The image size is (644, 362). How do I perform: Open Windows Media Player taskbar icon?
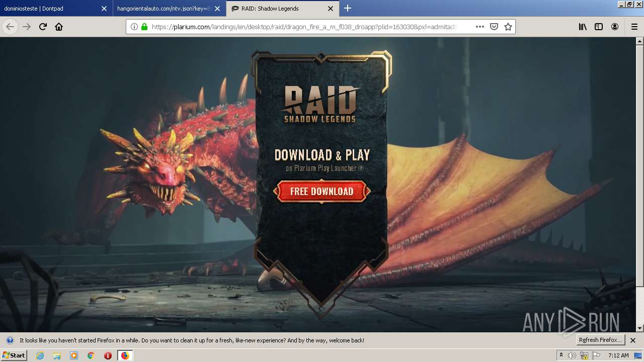[74, 355]
